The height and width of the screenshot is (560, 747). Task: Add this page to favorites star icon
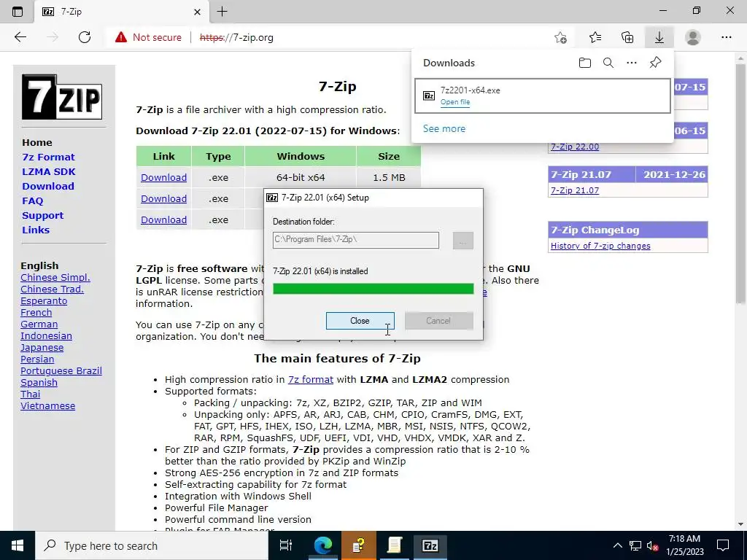[561, 37]
